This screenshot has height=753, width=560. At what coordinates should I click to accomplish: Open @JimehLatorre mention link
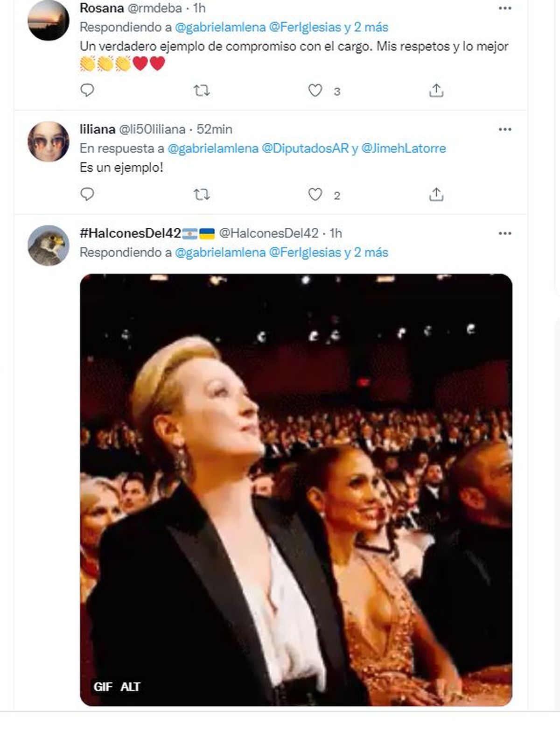[404, 148]
